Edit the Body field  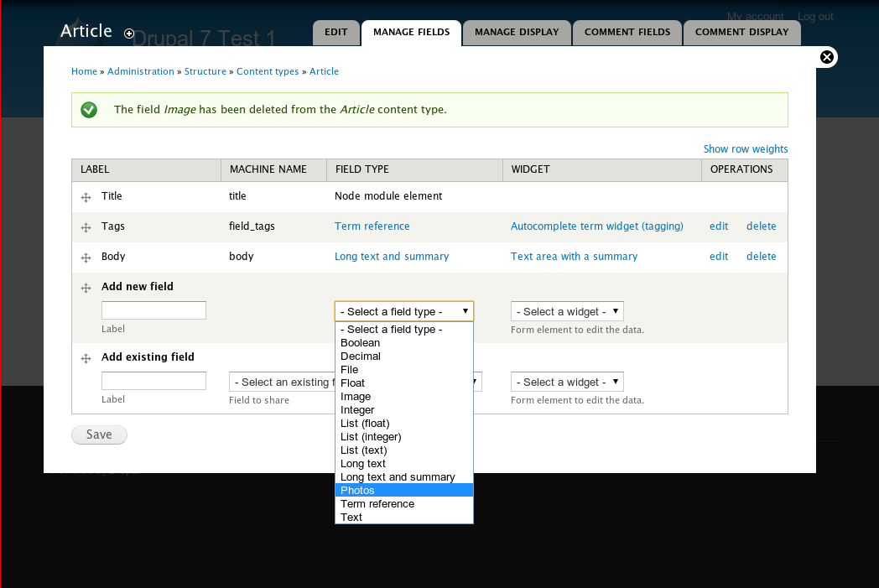pos(719,257)
